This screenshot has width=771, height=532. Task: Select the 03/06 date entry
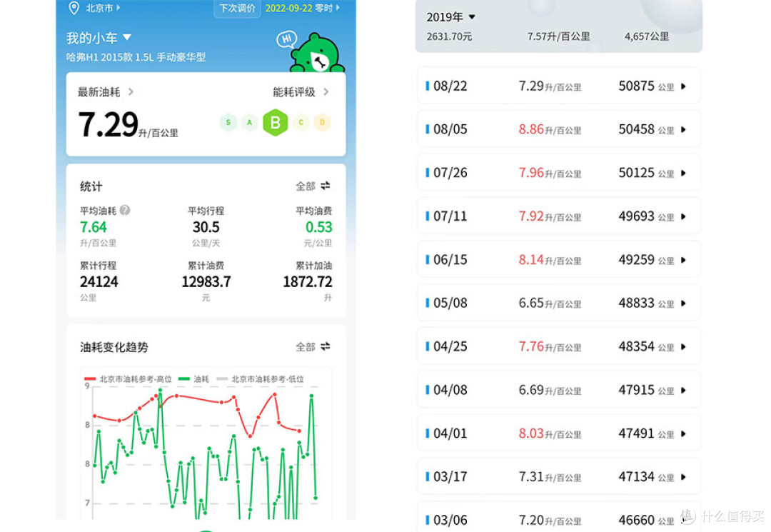click(x=450, y=520)
